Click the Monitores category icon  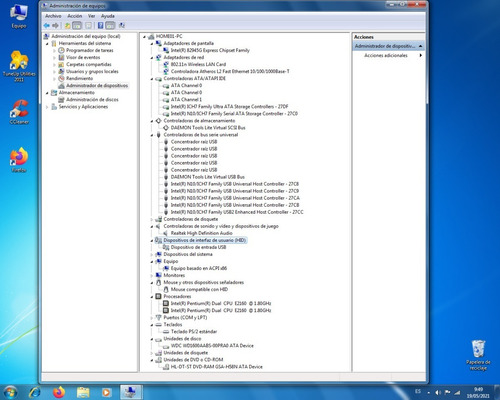click(158, 275)
